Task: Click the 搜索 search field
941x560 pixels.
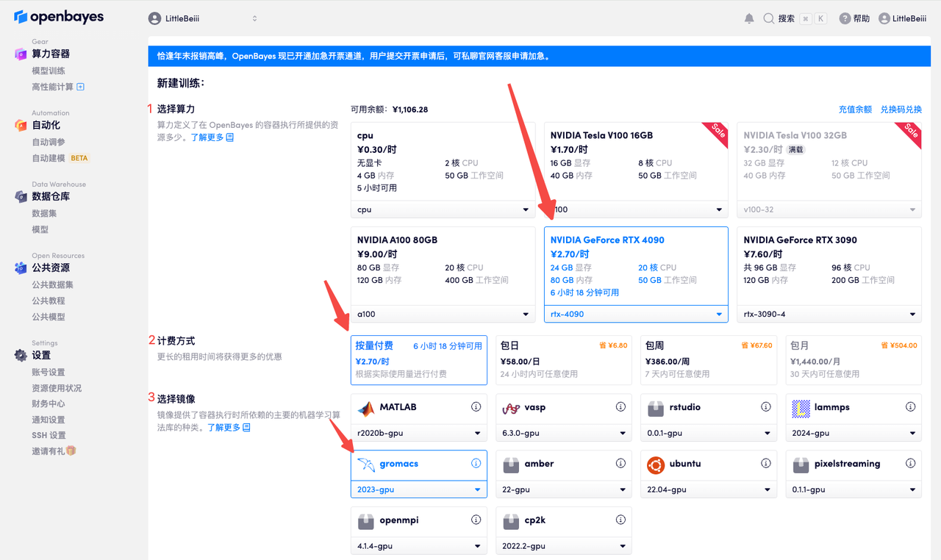Action: [x=794, y=18]
